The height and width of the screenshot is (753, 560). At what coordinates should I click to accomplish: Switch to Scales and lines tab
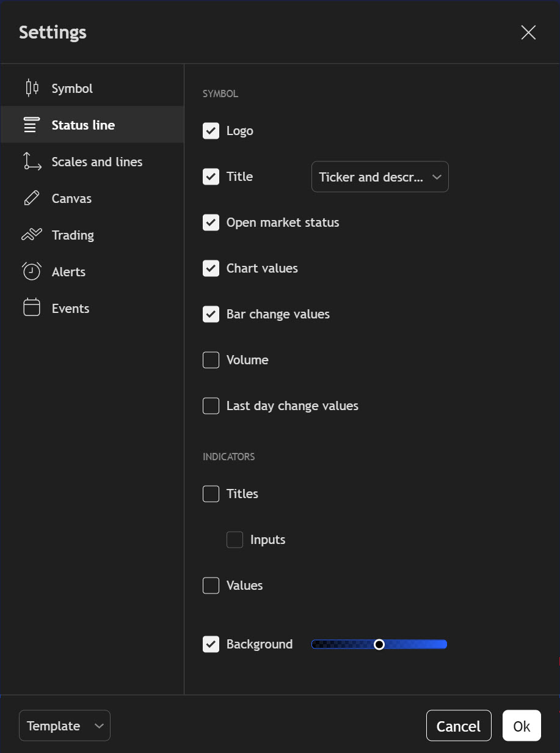pos(96,162)
